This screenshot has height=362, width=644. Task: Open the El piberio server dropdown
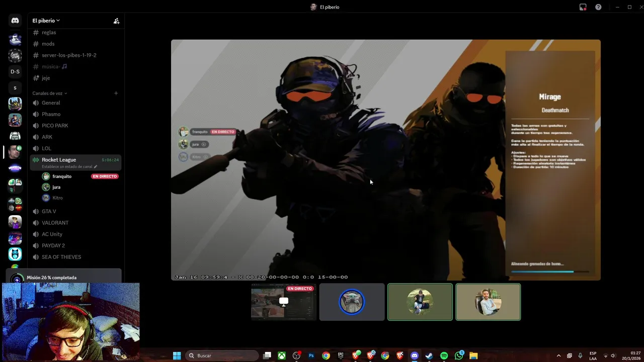(46, 21)
